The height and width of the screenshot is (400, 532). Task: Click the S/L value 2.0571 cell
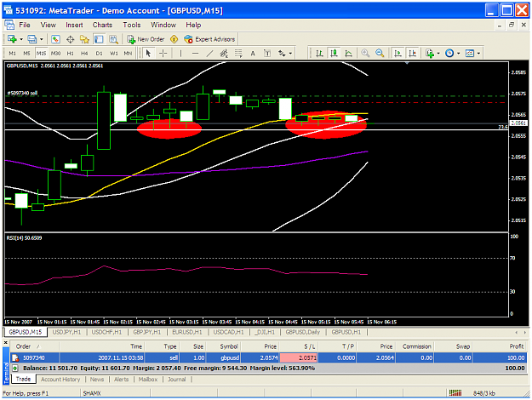[299, 358]
